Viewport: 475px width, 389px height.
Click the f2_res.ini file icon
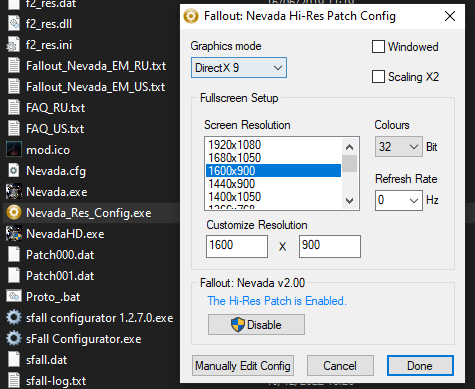coord(14,45)
